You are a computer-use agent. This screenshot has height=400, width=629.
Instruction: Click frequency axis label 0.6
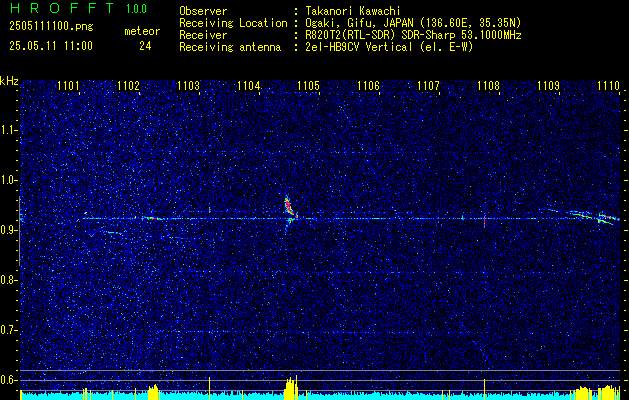point(8,380)
